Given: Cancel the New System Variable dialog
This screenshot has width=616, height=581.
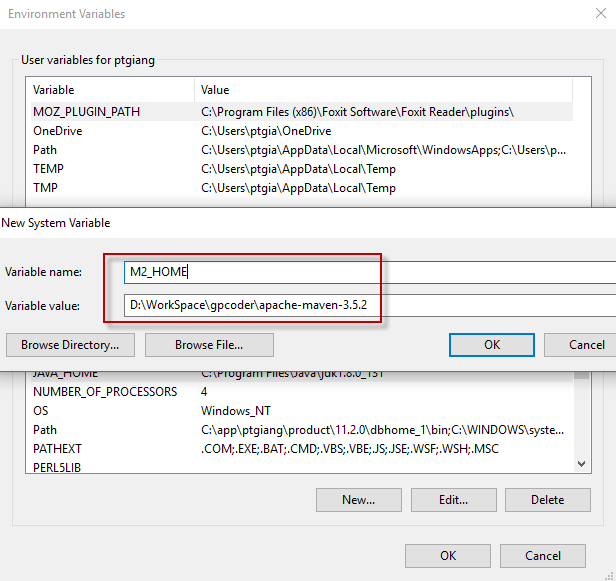Looking at the screenshot, I should pos(585,344).
